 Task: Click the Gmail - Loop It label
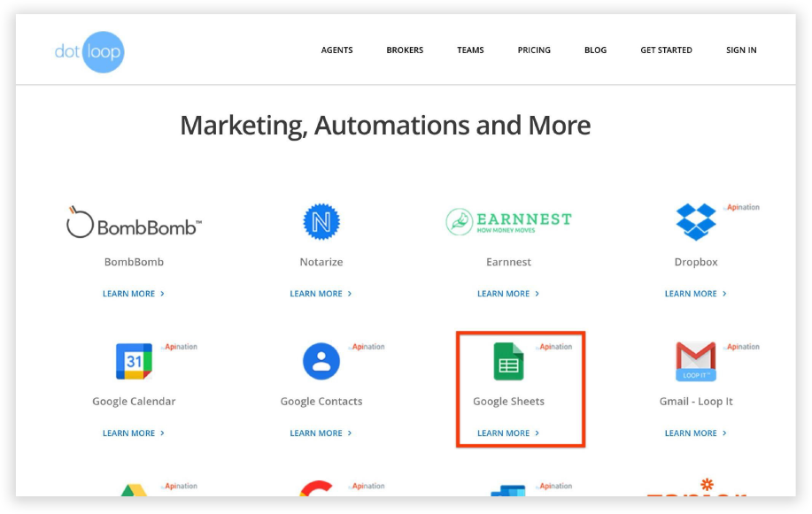coord(696,401)
